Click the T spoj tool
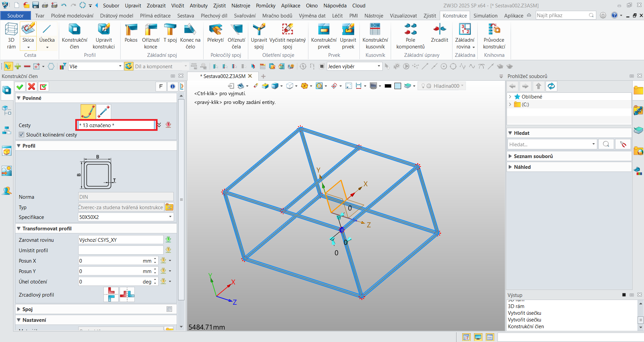 170,29
